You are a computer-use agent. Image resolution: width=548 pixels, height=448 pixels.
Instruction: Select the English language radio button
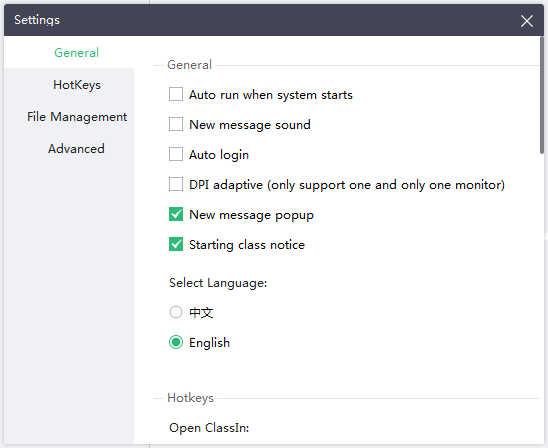pos(176,342)
